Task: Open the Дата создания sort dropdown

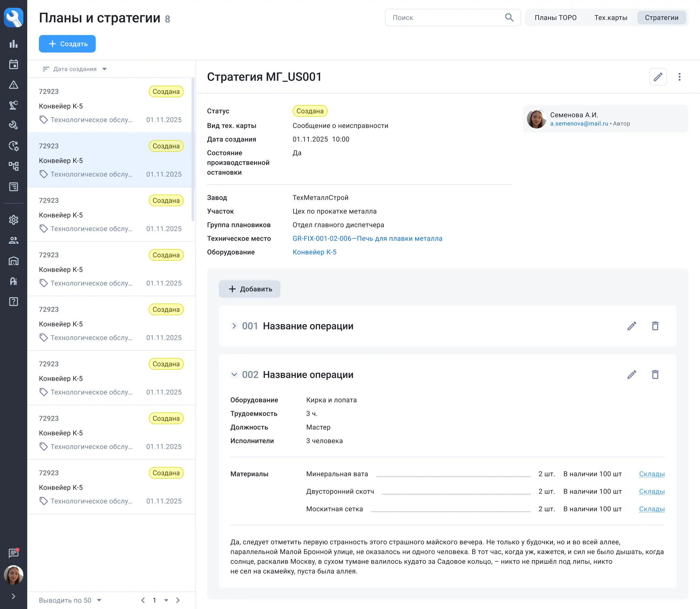Action: tap(75, 69)
